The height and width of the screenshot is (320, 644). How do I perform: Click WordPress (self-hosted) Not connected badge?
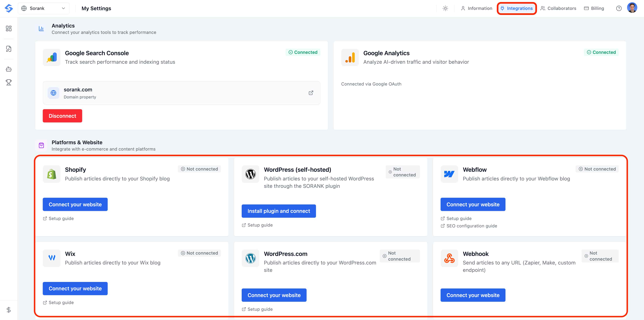point(402,172)
